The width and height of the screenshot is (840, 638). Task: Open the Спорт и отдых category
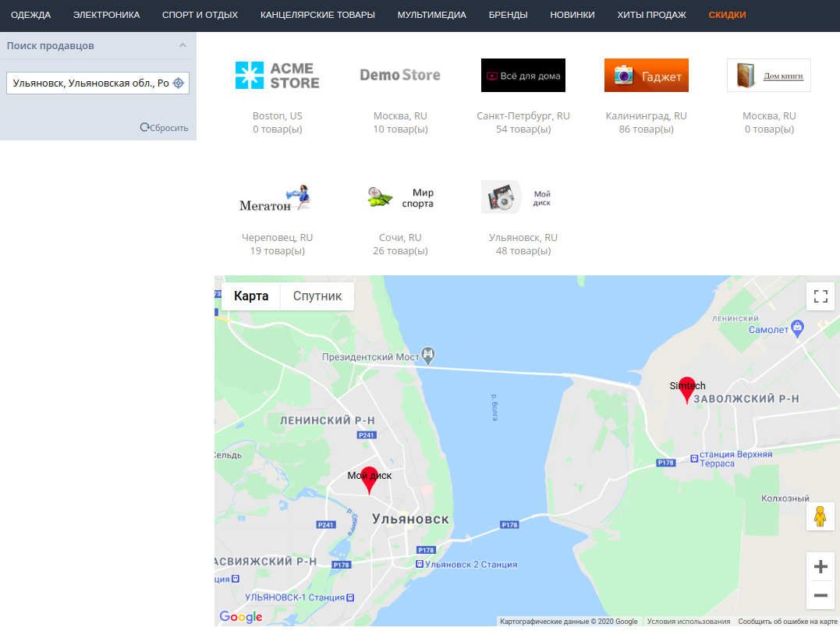[200, 15]
